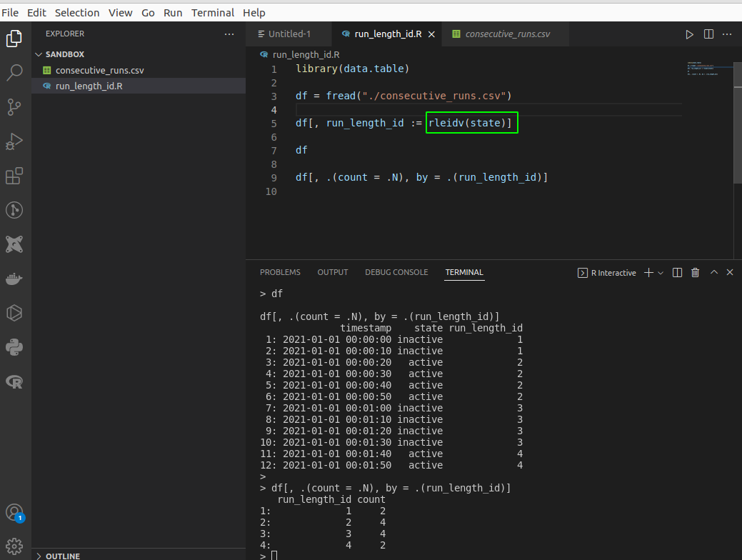
Task: Switch to the consecutive_runs.csv editor tab
Action: tap(507, 34)
